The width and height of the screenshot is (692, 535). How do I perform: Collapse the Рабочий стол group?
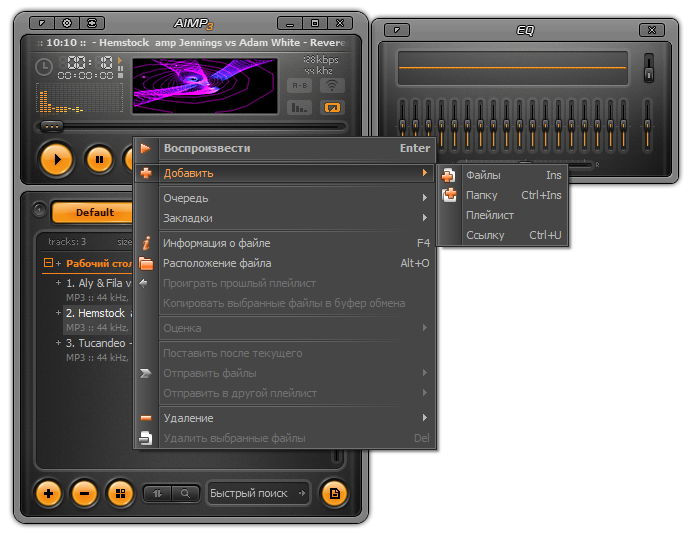click(48, 263)
